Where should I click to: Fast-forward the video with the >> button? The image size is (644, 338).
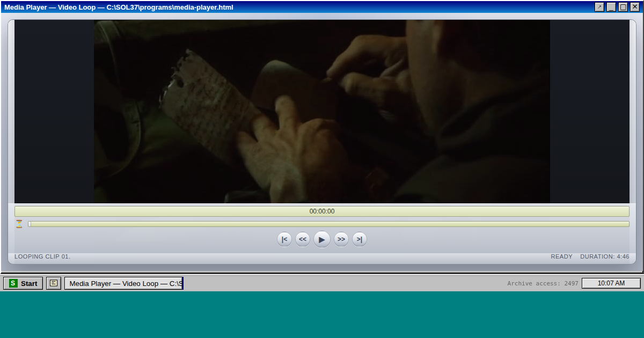click(341, 239)
